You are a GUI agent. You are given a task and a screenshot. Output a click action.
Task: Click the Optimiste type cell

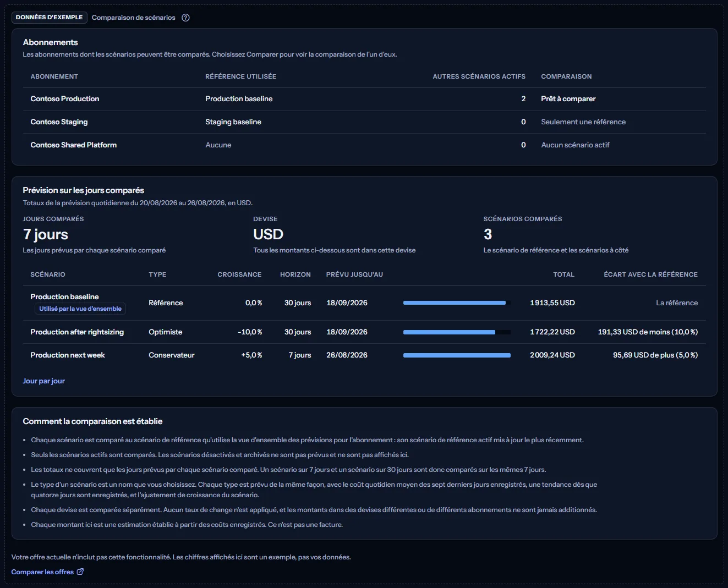(165, 332)
